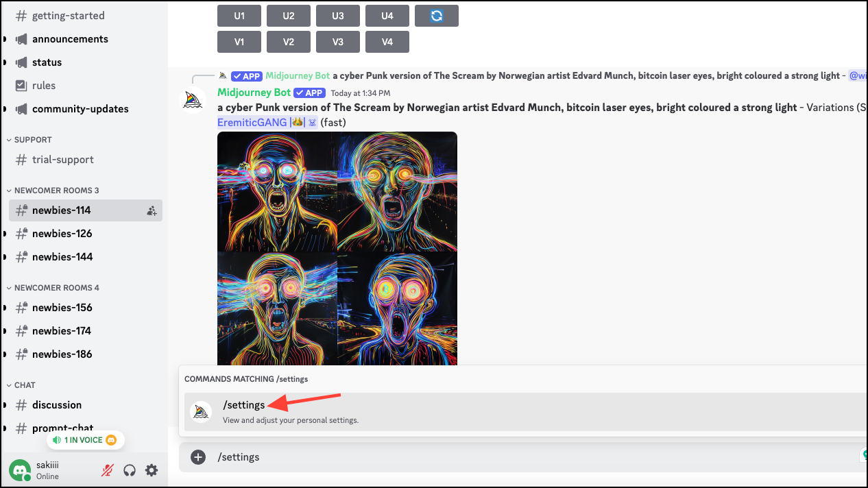The height and width of the screenshot is (488, 868).
Task: Click the Midjourney Bot avatar
Action: tap(193, 100)
